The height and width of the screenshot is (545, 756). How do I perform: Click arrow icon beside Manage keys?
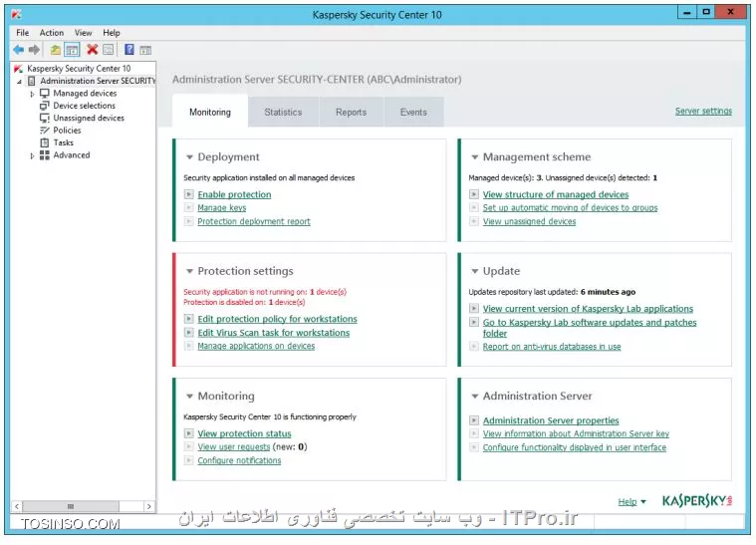point(189,208)
